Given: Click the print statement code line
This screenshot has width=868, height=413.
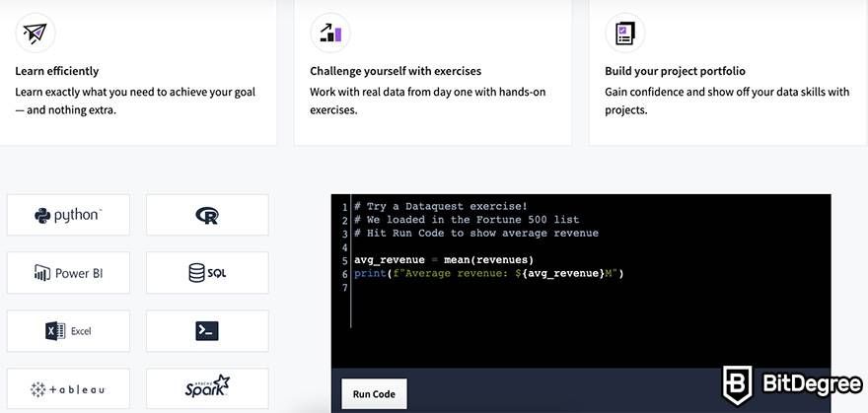Looking at the screenshot, I should click(489, 274).
